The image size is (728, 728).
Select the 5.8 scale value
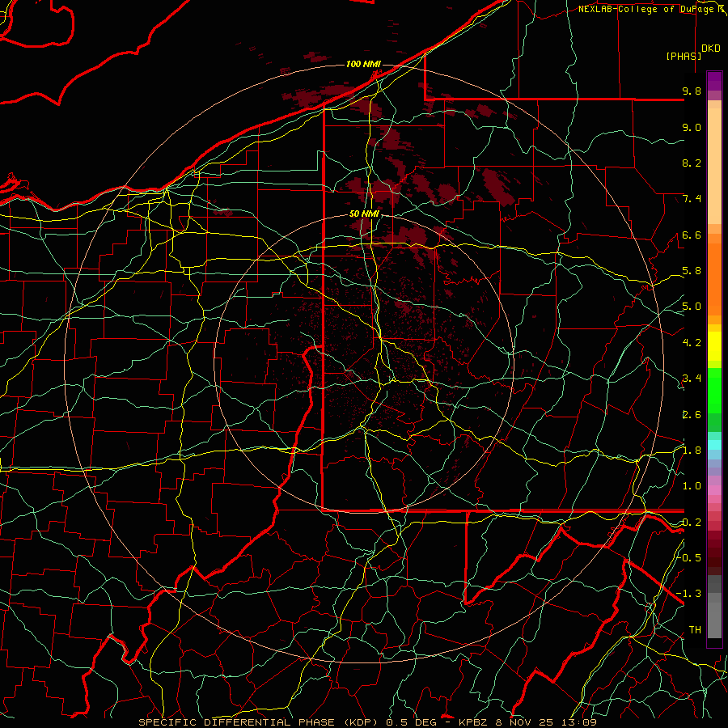point(692,271)
